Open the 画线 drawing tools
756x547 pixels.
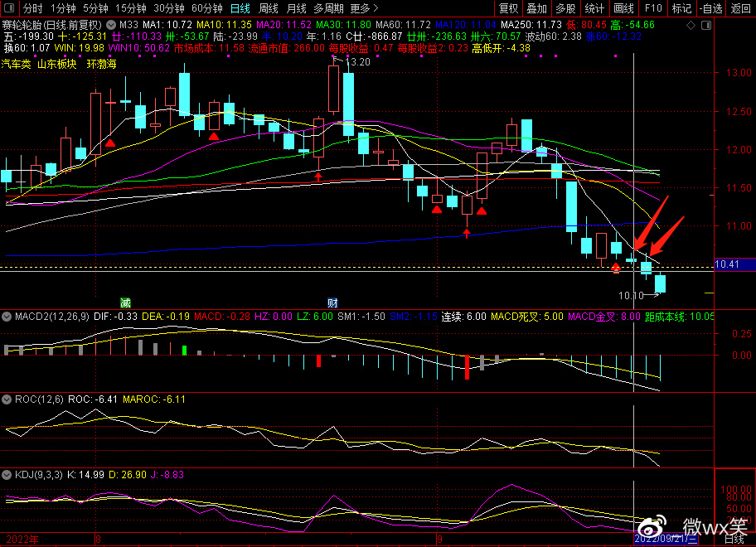623,8
